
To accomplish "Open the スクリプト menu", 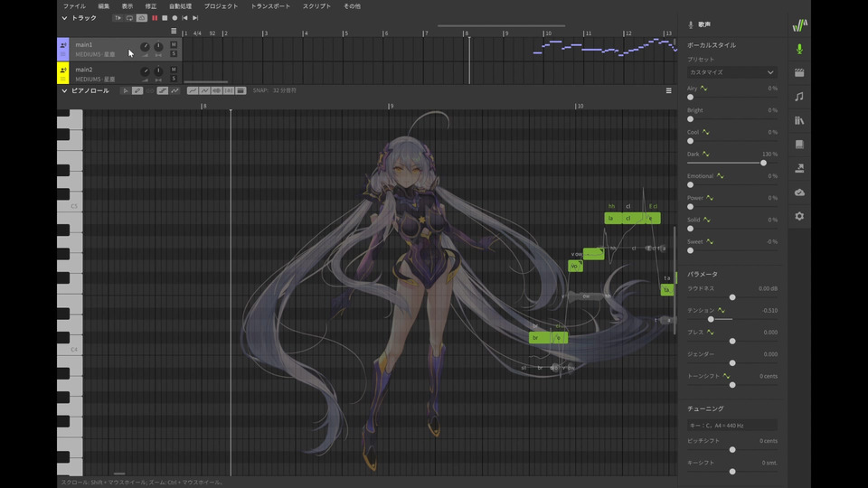I will tap(316, 6).
